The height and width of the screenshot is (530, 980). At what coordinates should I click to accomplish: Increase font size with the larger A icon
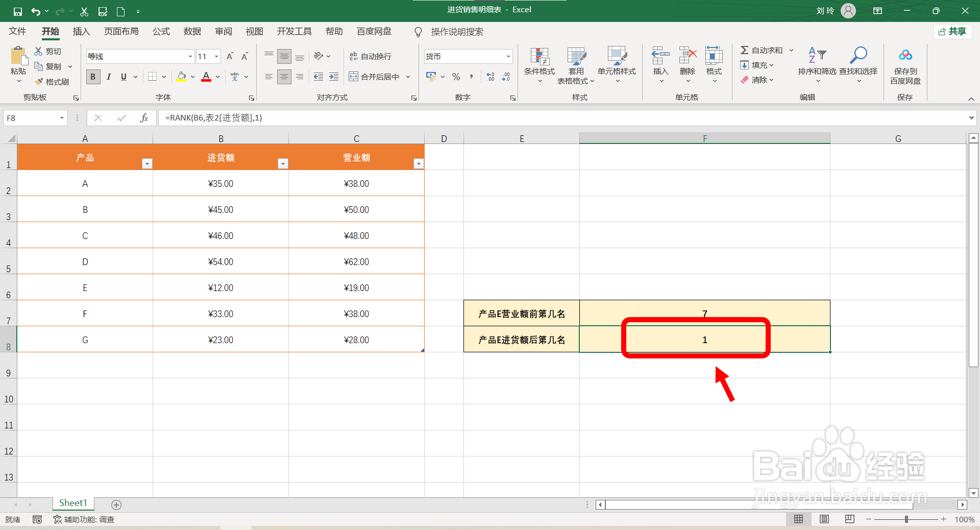(230, 56)
